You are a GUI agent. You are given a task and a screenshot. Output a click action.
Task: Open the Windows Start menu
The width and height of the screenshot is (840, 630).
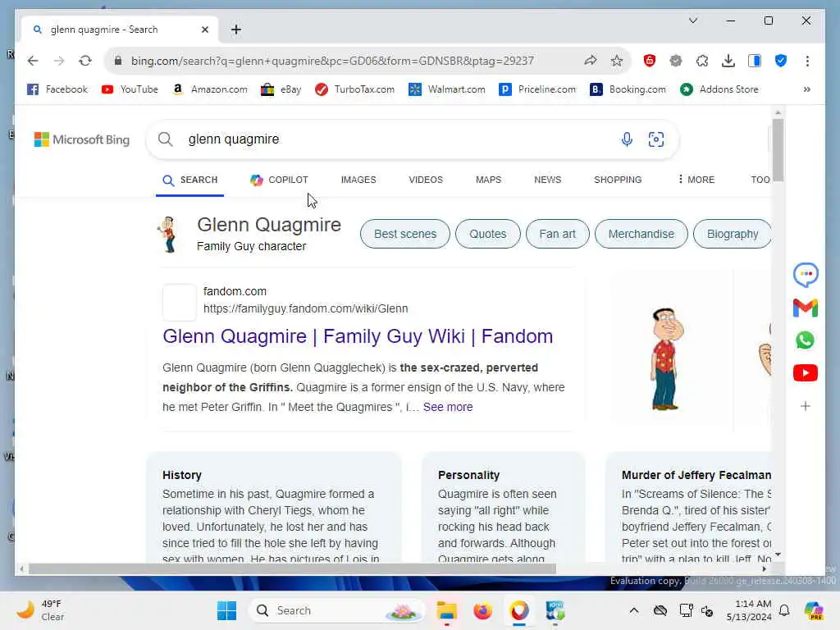click(226, 610)
